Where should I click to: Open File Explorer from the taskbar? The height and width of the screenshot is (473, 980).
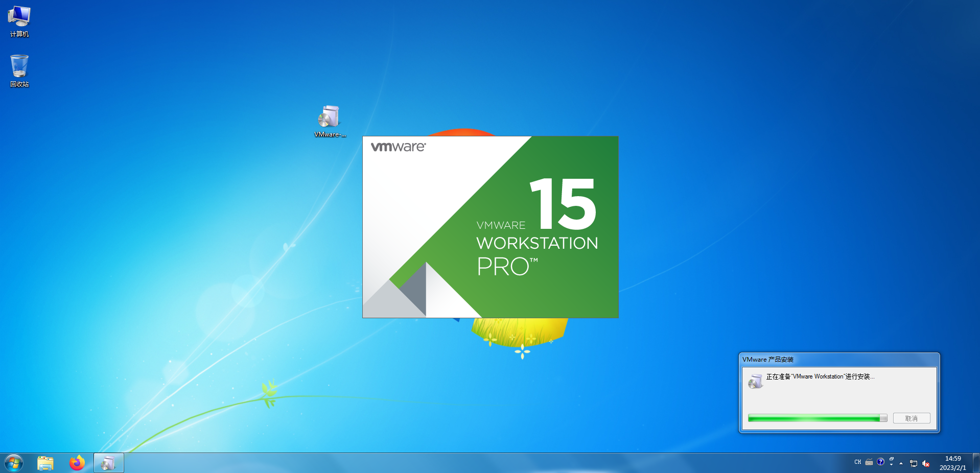[45, 463]
